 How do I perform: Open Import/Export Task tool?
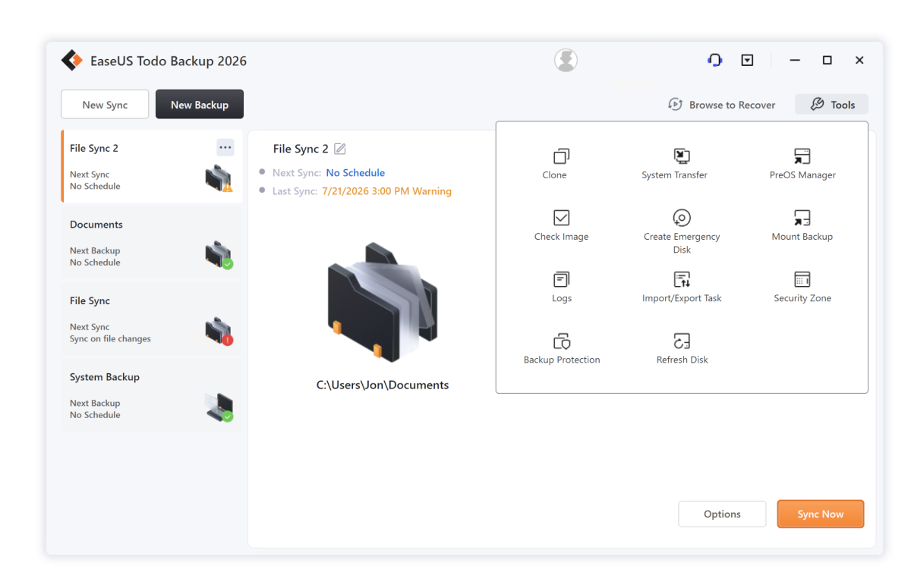pos(682,286)
